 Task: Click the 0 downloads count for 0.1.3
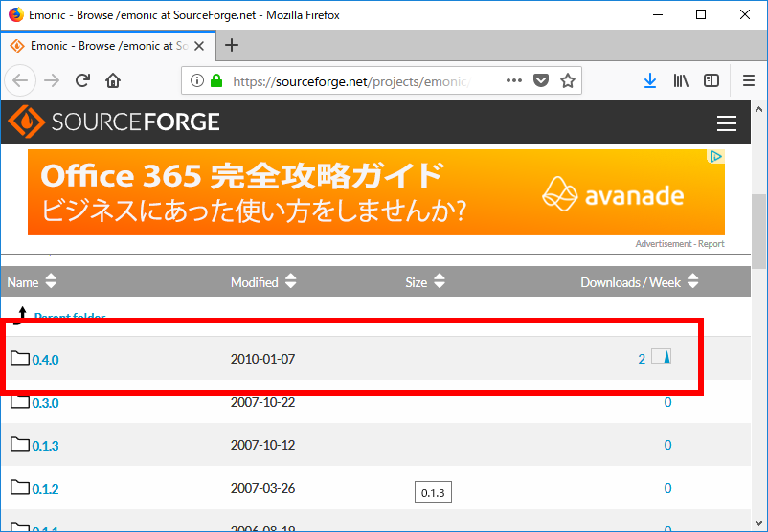[x=667, y=445]
